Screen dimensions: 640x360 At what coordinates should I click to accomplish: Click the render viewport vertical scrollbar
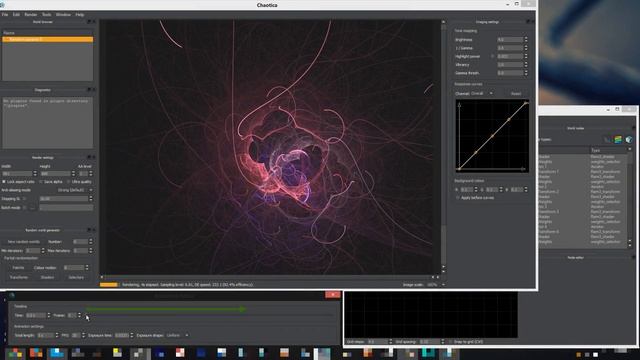pos(443,143)
